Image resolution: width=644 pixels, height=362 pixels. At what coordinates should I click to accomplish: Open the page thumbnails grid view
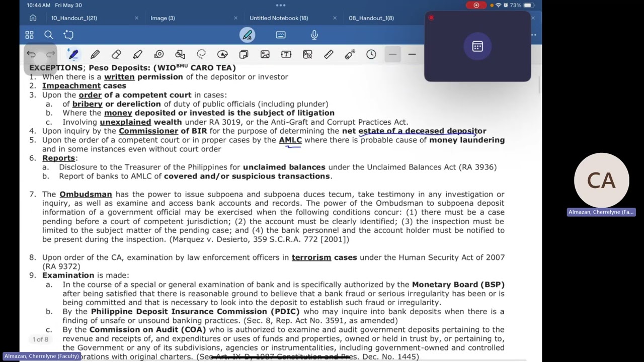pos(29,35)
